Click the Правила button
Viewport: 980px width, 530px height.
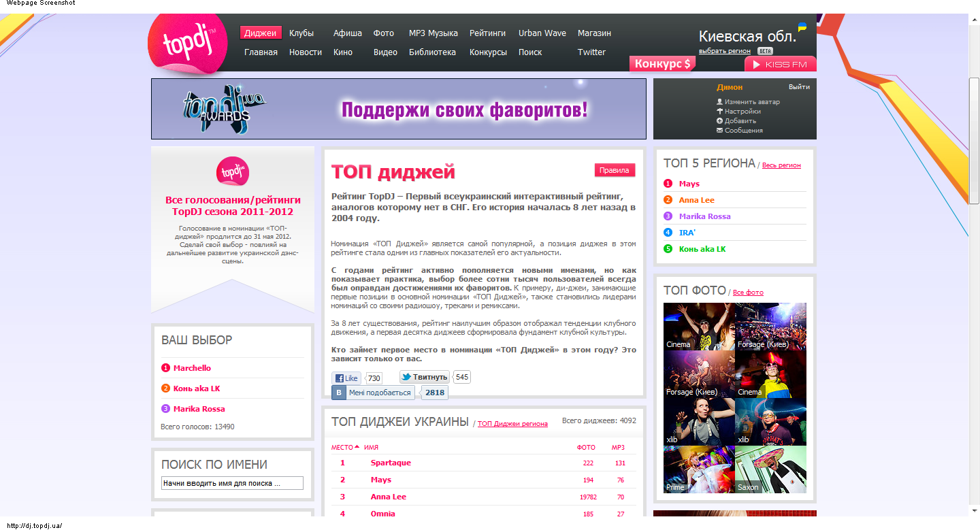coord(615,170)
